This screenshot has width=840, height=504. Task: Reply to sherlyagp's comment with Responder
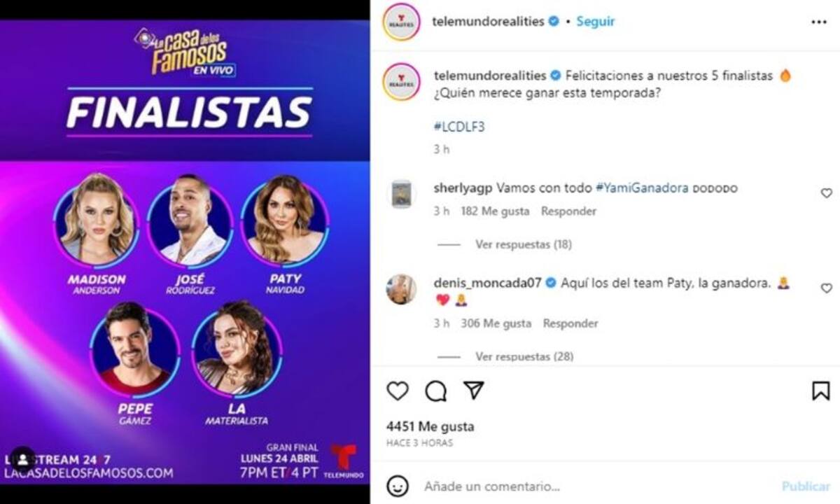pos(568,211)
